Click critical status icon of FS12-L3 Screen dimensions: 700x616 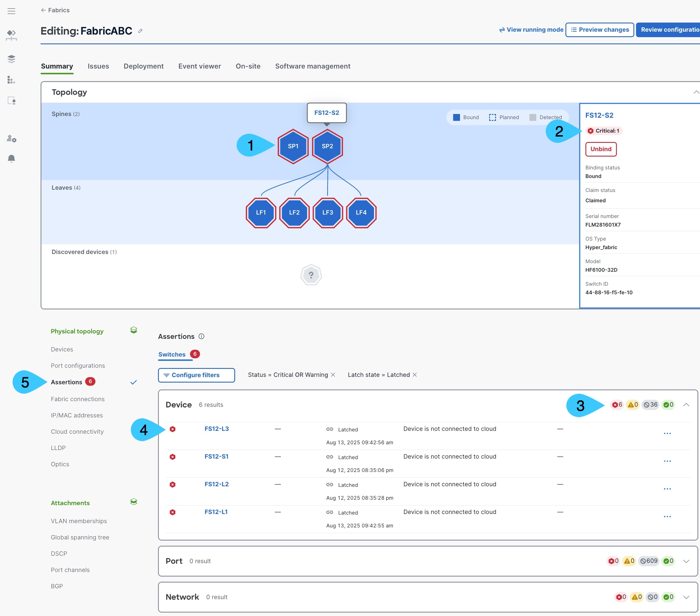173,429
